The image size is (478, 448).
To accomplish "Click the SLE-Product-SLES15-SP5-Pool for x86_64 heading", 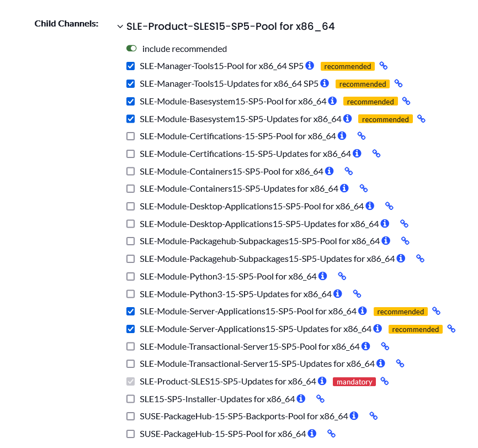I will pos(231,27).
